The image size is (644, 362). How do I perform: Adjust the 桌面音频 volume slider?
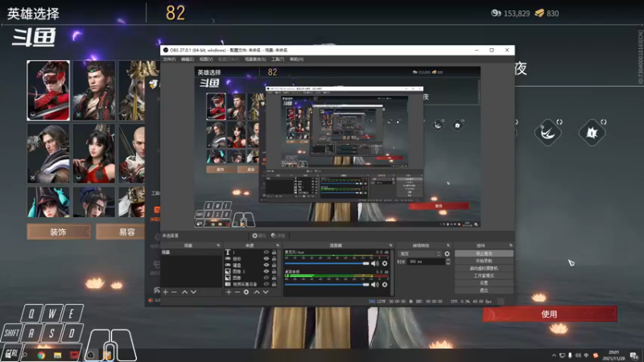click(327, 285)
